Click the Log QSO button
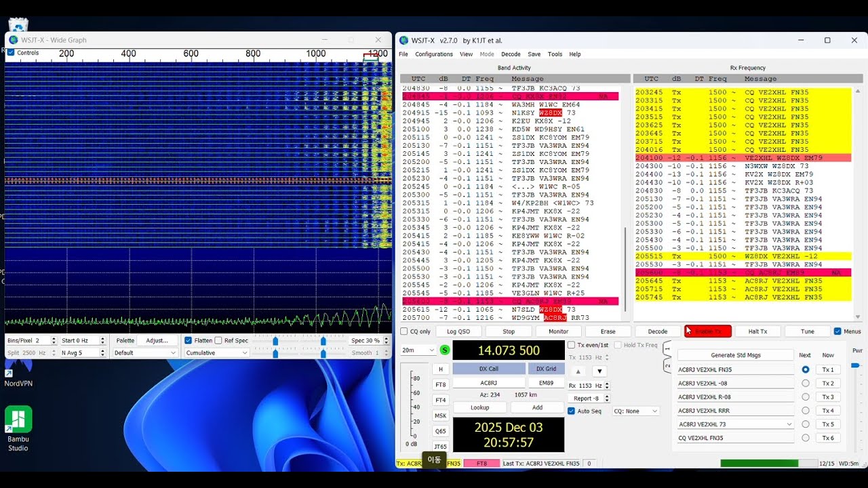Screen dimensions: 868x488 click(x=458, y=331)
